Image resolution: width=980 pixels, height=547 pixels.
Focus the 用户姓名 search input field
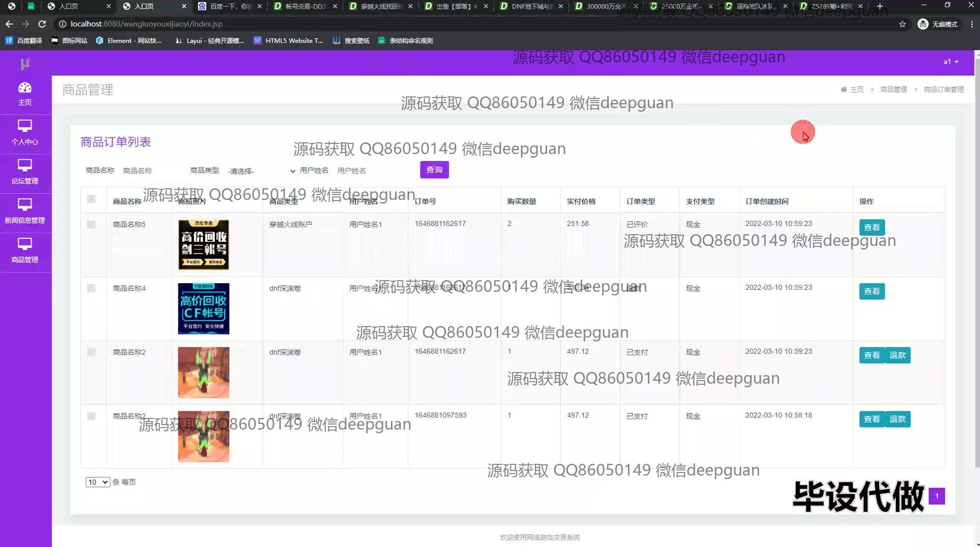click(x=373, y=171)
